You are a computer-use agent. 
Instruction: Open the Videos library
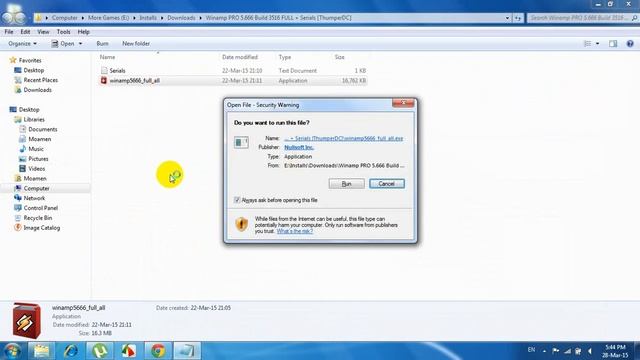[36, 169]
